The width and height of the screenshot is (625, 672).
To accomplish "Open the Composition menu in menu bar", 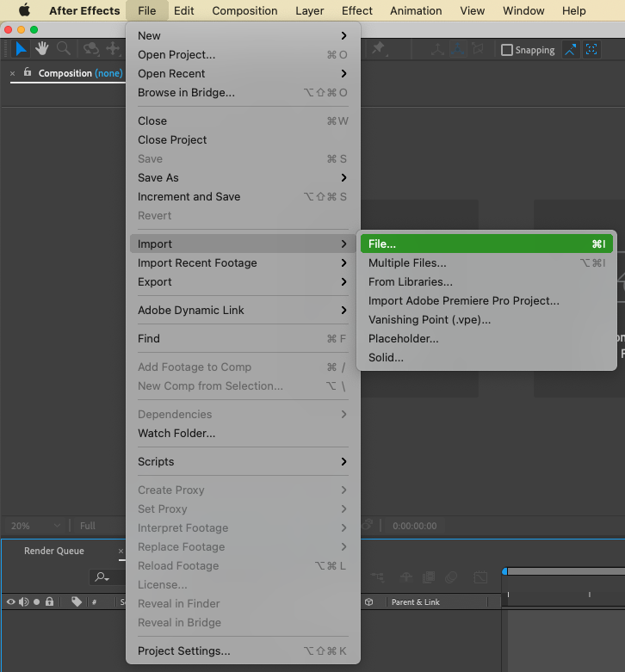I will 244,11.
